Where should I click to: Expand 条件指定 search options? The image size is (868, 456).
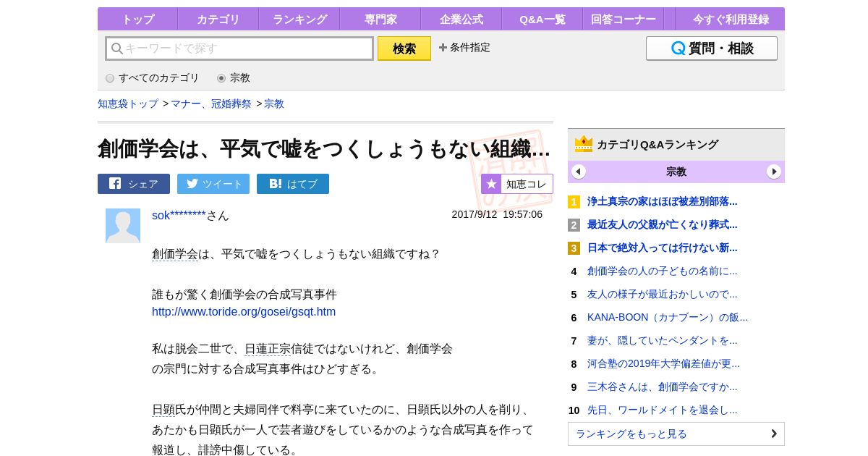[464, 48]
